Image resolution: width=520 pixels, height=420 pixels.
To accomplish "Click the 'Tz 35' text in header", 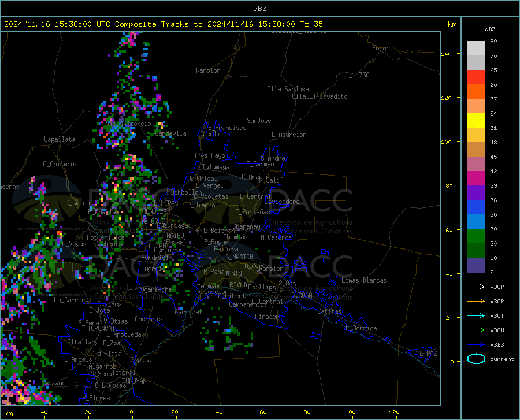I will pyautogui.click(x=311, y=24).
